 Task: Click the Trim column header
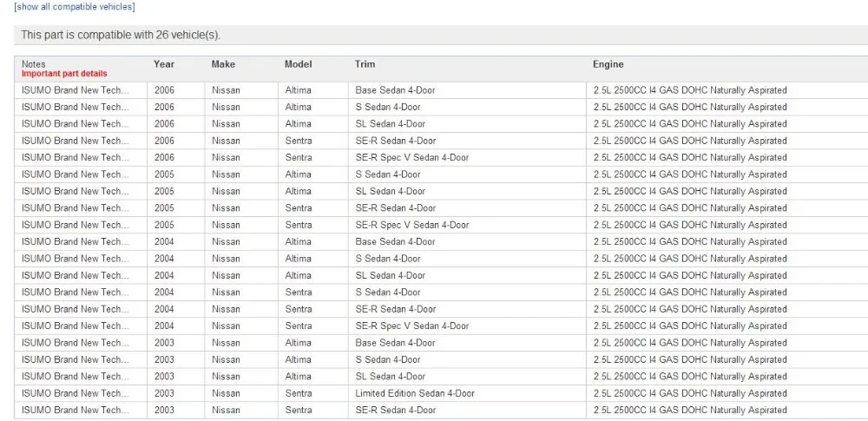coord(365,64)
